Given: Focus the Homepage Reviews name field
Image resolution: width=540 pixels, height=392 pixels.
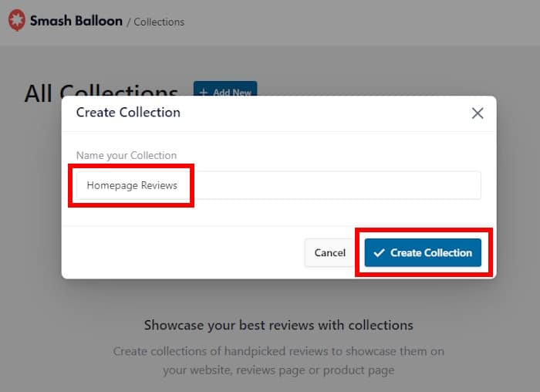Looking at the screenshot, I should coord(278,185).
